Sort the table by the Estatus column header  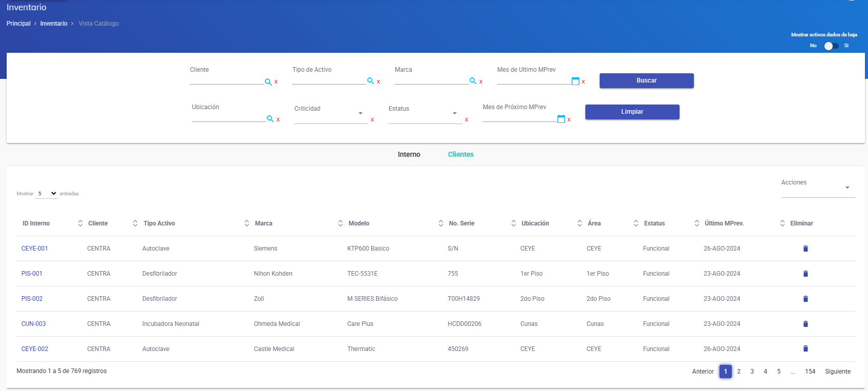[x=654, y=223]
